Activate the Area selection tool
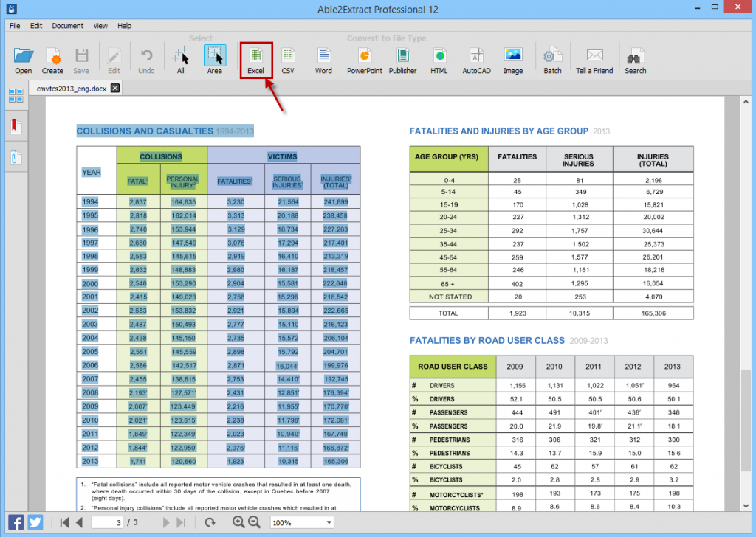The width and height of the screenshot is (756, 537). (x=215, y=60)
